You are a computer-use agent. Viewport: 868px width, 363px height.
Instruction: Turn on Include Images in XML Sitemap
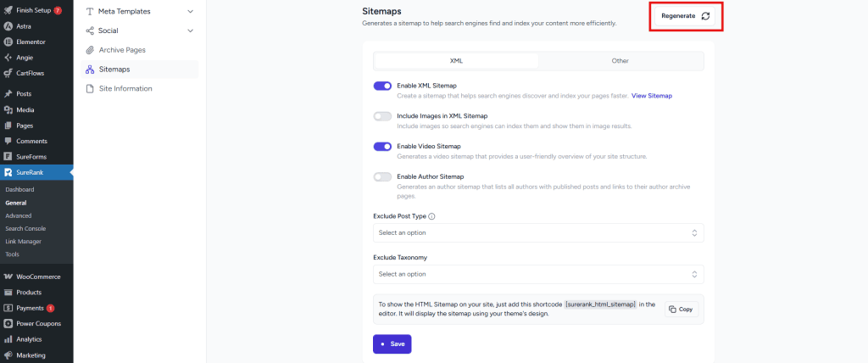382,116
